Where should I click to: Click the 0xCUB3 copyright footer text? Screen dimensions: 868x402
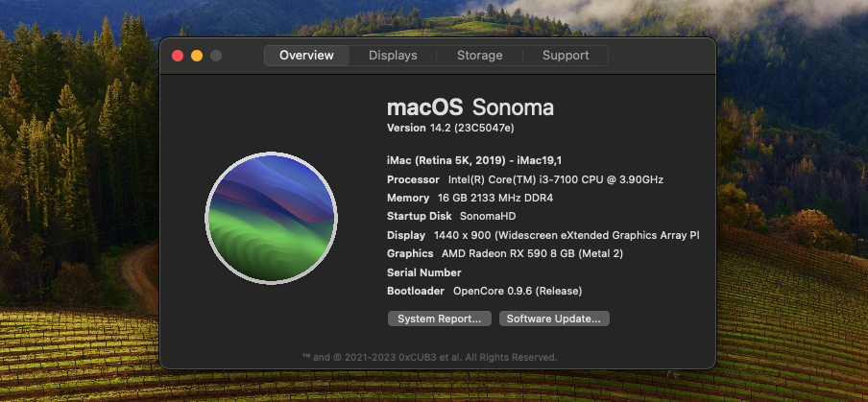429,357
